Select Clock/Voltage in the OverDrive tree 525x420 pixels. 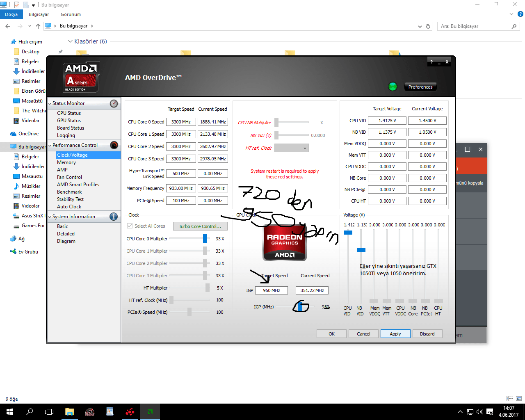(x=88, y=155)
